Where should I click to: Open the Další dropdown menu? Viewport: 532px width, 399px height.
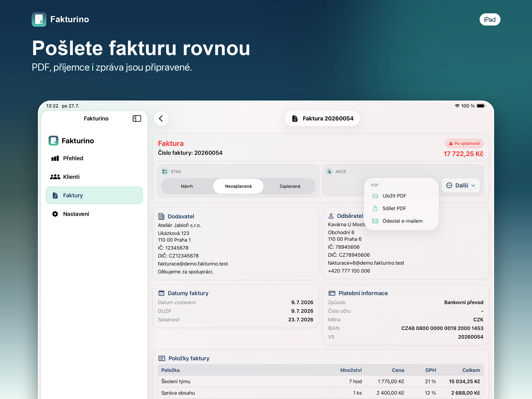point(460,185)
